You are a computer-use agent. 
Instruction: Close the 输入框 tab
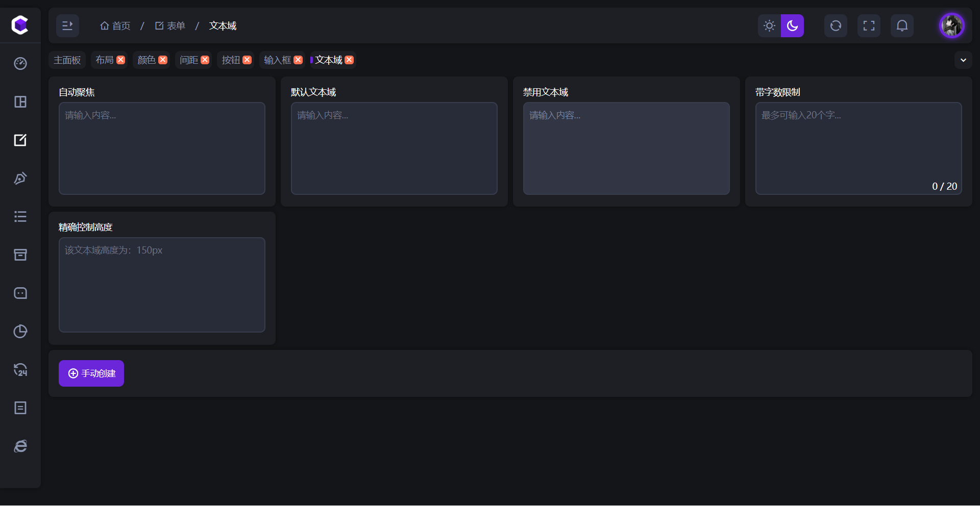[298, 60]
